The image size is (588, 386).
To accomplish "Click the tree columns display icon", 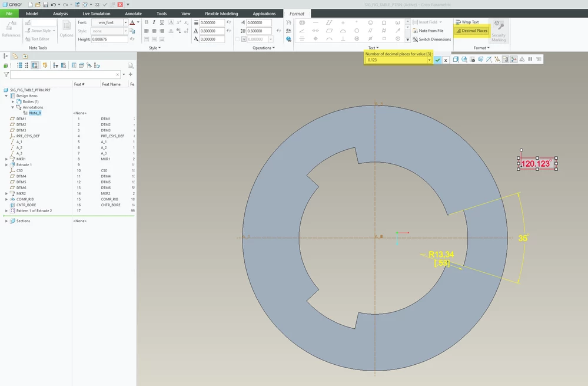I will click(35, 65).
